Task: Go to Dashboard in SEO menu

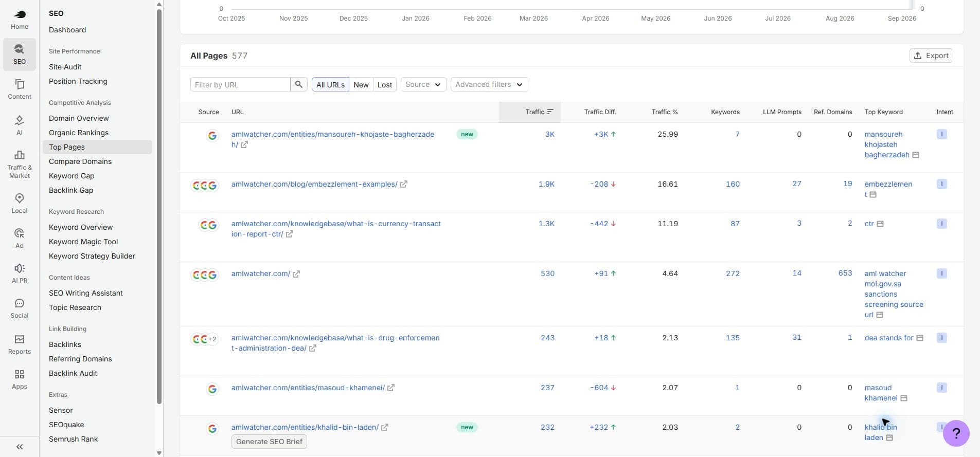Action: 67,30
